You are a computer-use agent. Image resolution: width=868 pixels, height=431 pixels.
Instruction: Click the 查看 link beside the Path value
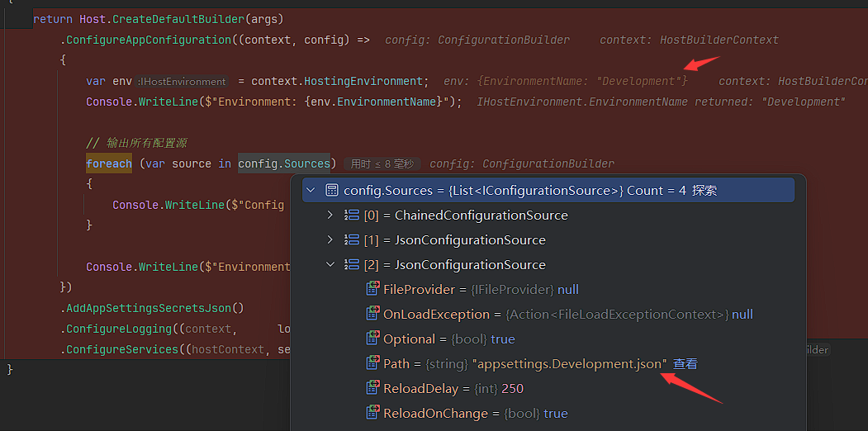pyautogui.click(x=685, y=364)
